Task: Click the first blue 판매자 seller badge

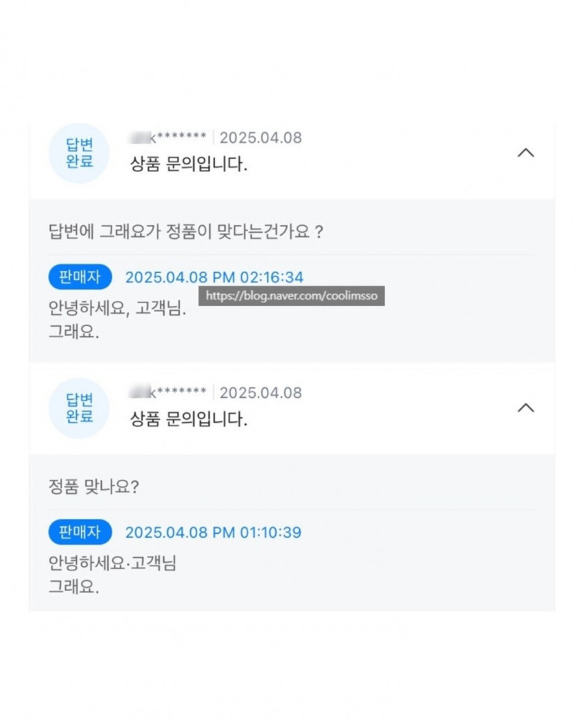Action: [80, 277]
